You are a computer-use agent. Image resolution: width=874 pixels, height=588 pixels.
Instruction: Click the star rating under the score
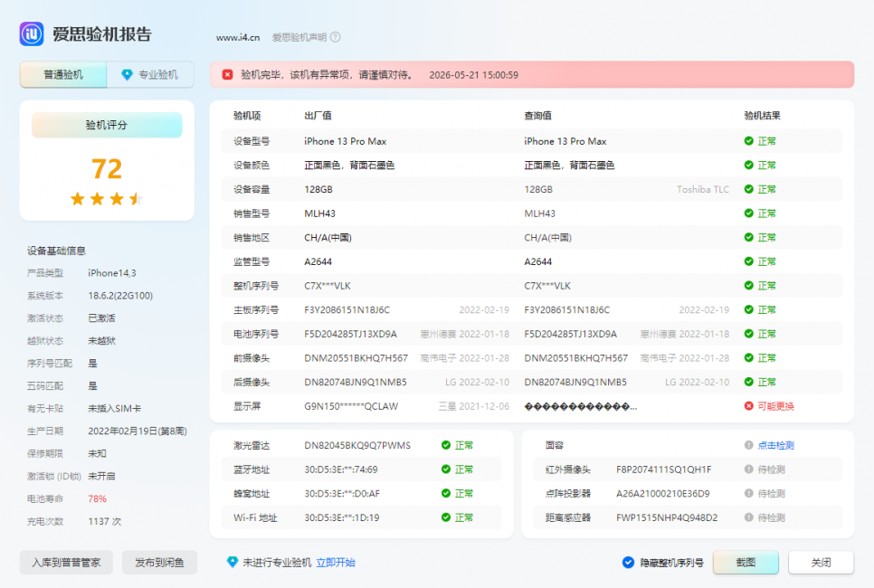point(107,198)
